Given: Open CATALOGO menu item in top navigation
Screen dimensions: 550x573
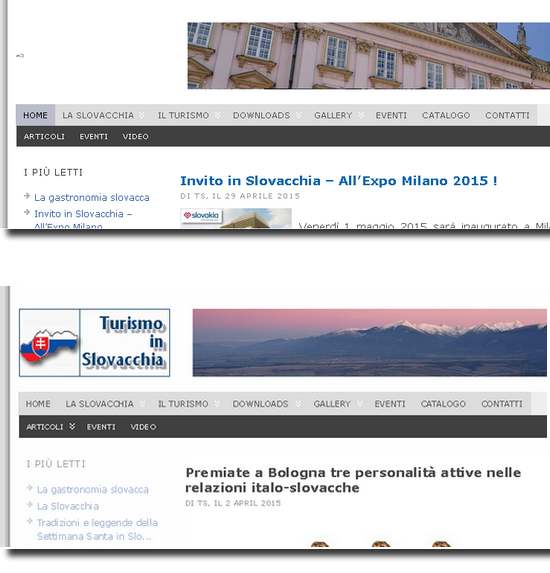Looking at the screenshot, I should click(446, 115).
